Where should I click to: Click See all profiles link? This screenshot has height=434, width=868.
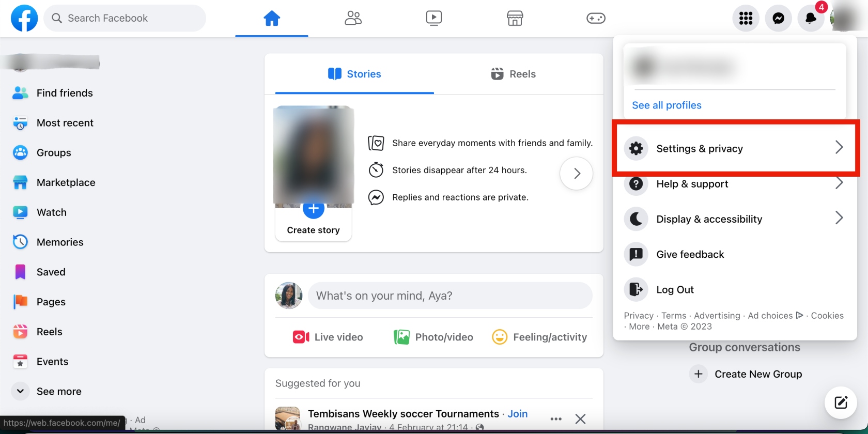click(667, 105)
